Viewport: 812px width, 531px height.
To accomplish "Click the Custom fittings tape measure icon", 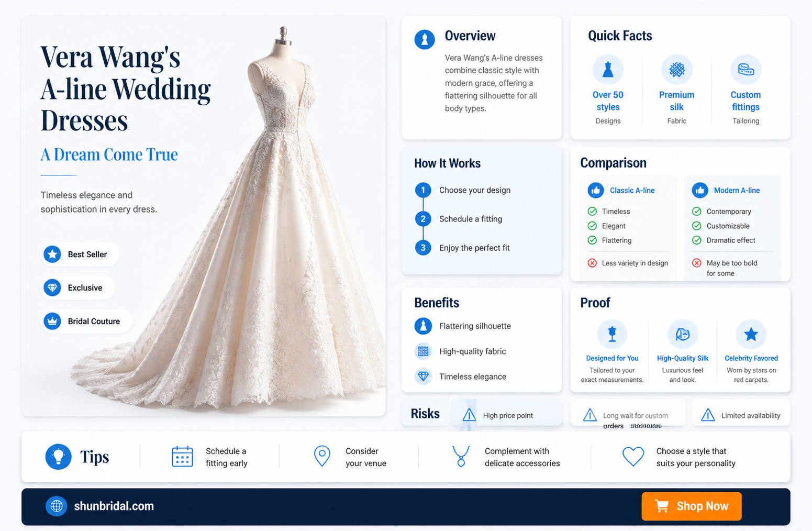I will point(746,70).
